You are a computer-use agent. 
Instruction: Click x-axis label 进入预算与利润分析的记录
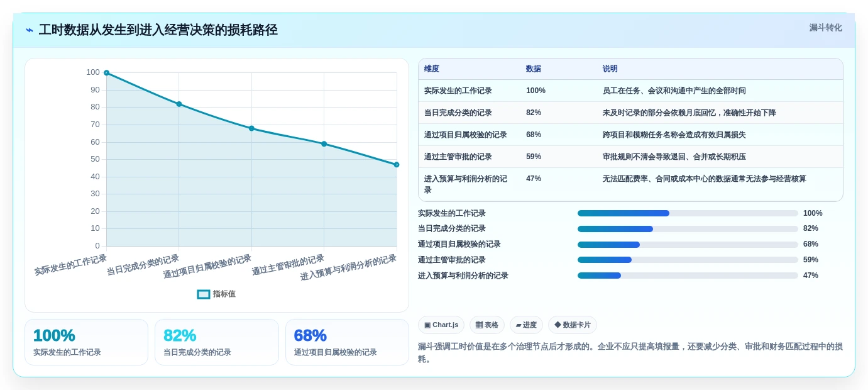[348, 267]
